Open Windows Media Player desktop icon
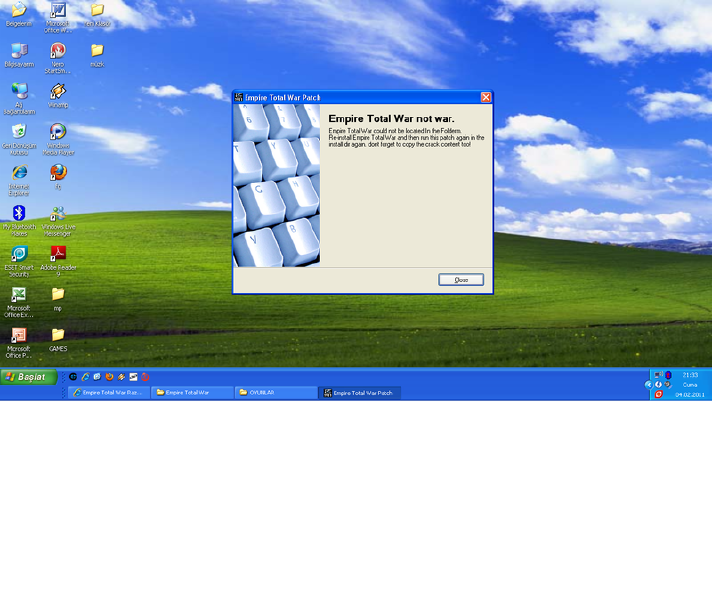The width and height of the screenshot is (712, 600). point(58,132)
